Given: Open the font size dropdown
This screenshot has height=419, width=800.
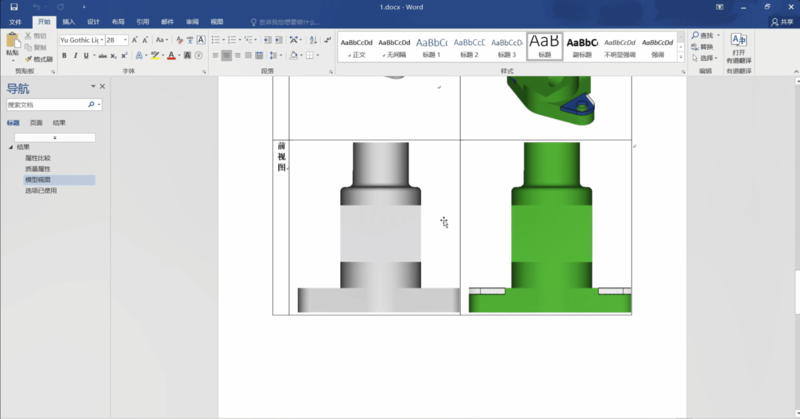Looking at the screenshot, I should click(x=124, y=40).
